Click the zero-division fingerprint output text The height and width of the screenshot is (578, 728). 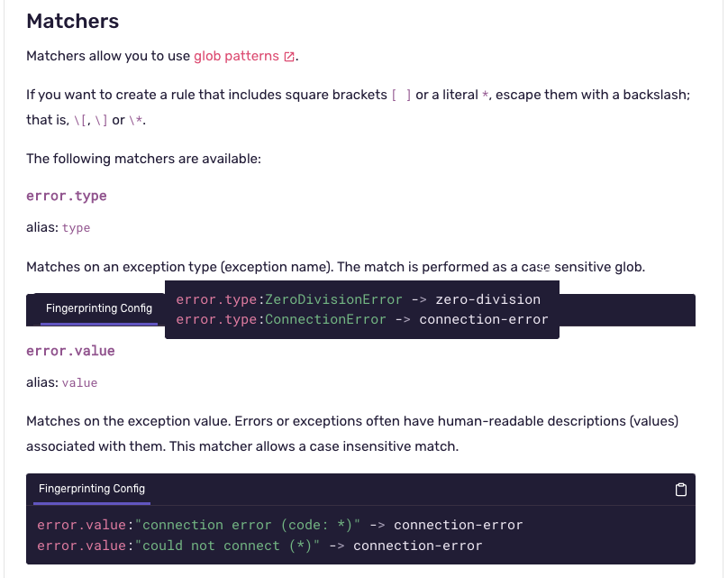(491, 298)
